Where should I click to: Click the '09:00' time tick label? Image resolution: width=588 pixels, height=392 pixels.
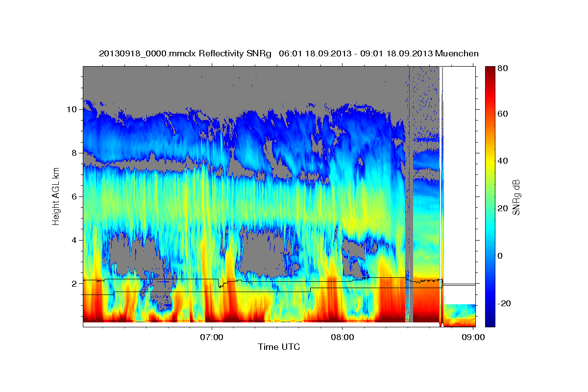472,337
